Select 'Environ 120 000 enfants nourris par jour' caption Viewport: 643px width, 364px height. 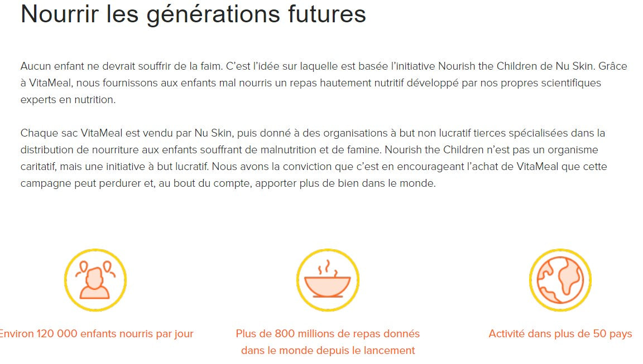click(96, 334)
